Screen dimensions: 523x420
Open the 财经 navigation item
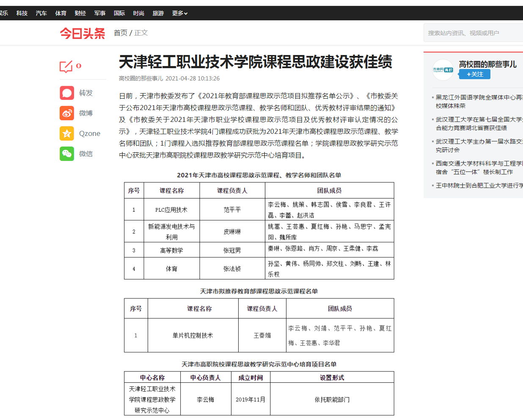tap(80, 13)
